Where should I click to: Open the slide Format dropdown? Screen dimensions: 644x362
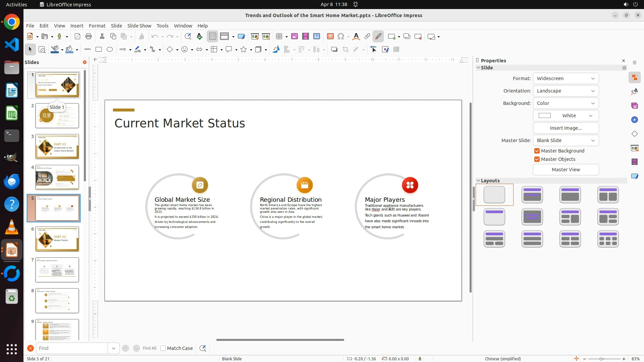coord(566,78)
